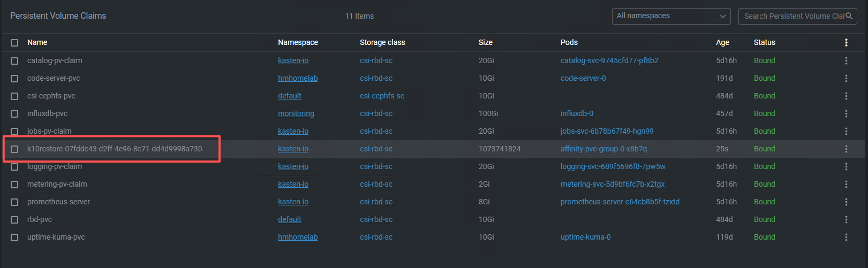Image resolution: width=868 pixels, height=268 pixels.
Task: Click the csi-cephfs-sc storage class link
Action: (x=382, y=96)
